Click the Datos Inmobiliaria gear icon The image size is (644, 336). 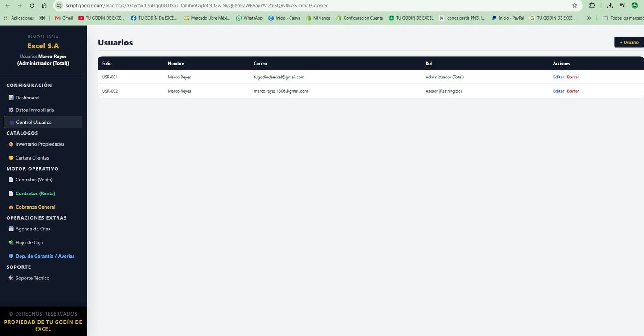11,110
